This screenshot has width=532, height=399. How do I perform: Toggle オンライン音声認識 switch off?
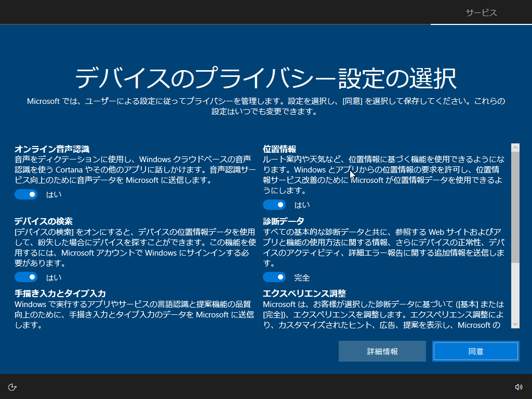coord(26,194)
